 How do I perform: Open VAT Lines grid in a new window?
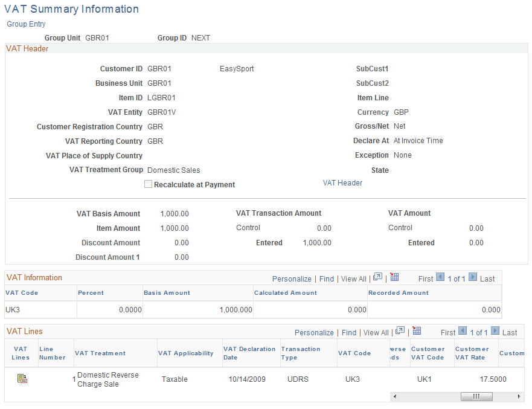pyautogui.click(x=400, y=332)
